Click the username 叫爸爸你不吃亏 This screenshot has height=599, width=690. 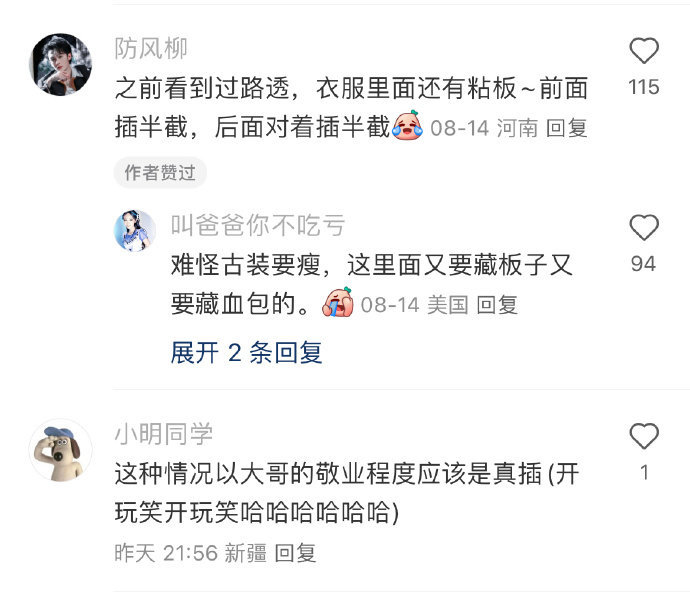pyautogui.click(x=258, y=225)
